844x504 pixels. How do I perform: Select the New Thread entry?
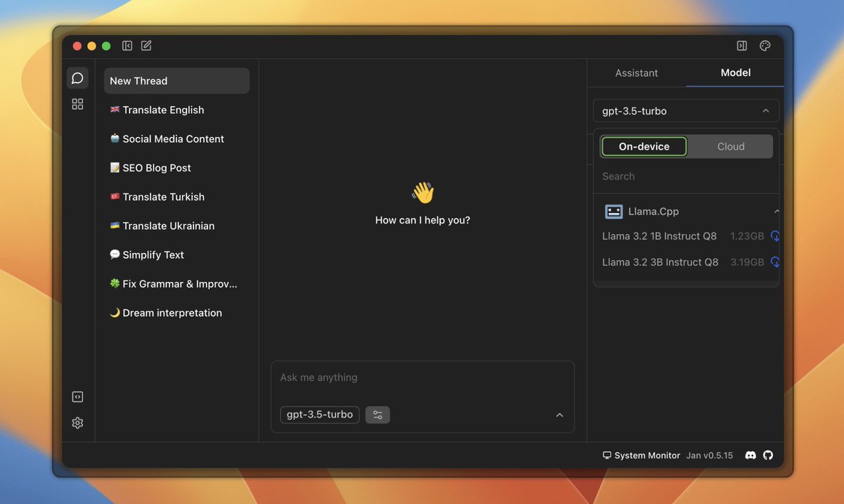pyautogui.click(x=177, y=81)
